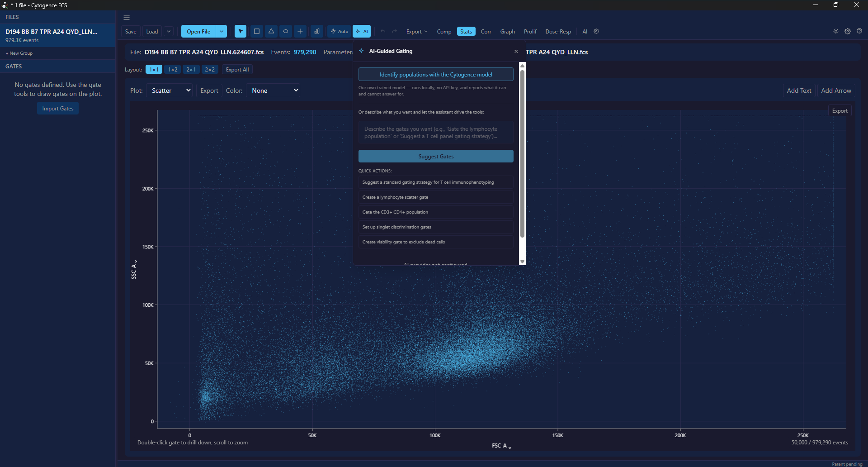This screenshot has width=868, height=467.
Task: Open the Dose-Resp tab
Action: (558, 31)
